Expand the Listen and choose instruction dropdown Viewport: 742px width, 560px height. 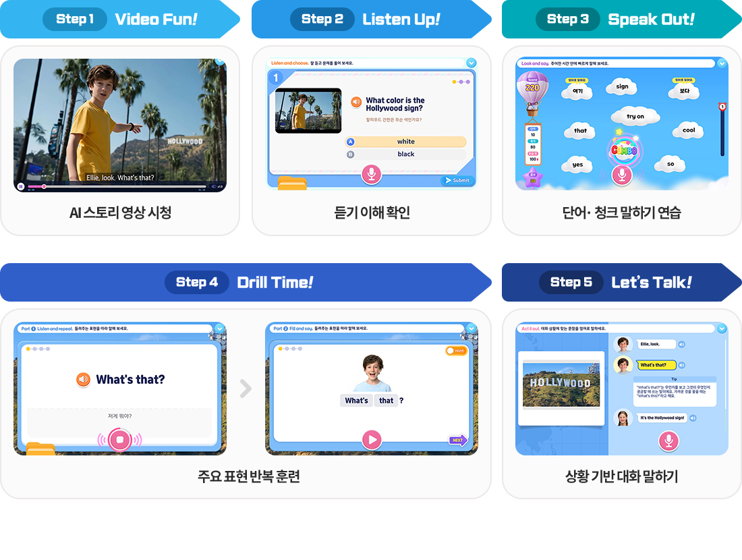[471, 63]
